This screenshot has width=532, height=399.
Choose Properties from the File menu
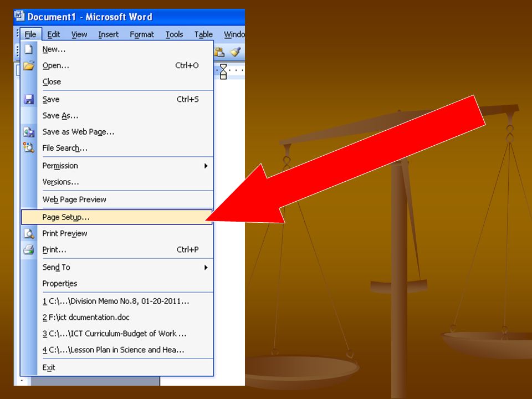coord(117,284)
